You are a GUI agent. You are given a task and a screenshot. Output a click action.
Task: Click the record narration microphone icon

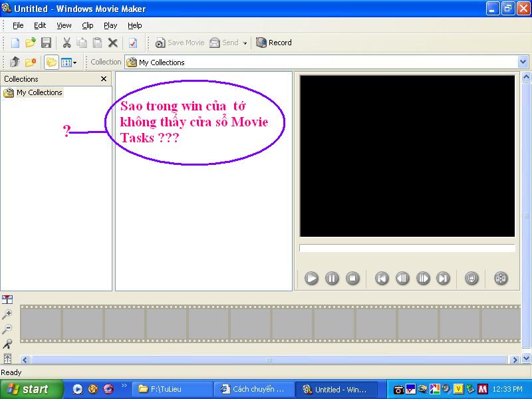pos(7,344)
